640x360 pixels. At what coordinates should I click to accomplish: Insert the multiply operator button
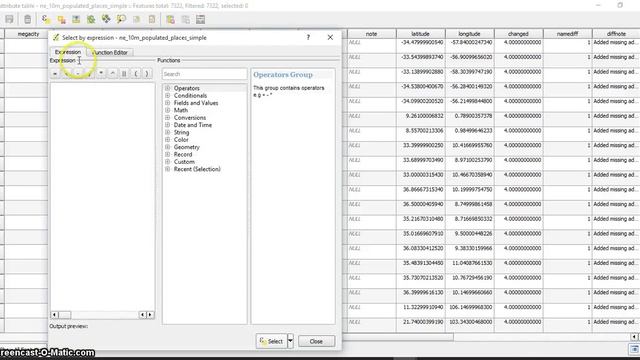[x=101, y=74]
